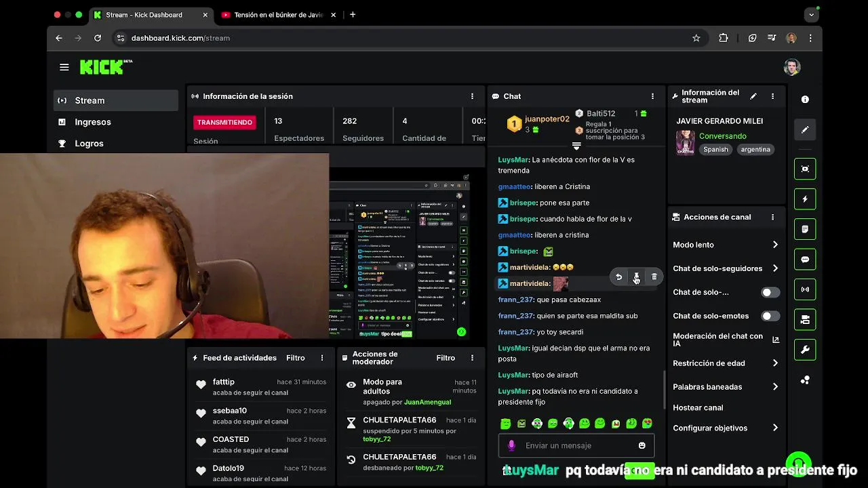Collapse the chat leaderboard with the arrow
868x488 pixels.
coord(576,146)
